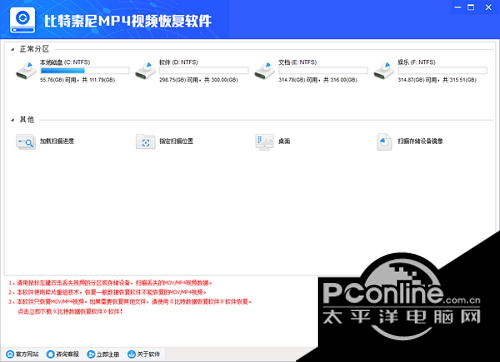Maximize the recovery software window
The height and width of the screenshot is (362, 500).
471,7
